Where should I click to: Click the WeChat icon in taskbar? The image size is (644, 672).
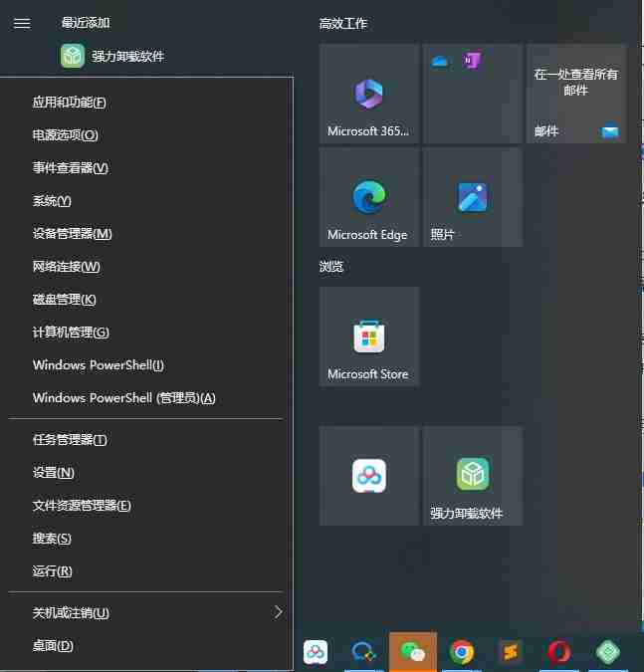pos(412,652)
